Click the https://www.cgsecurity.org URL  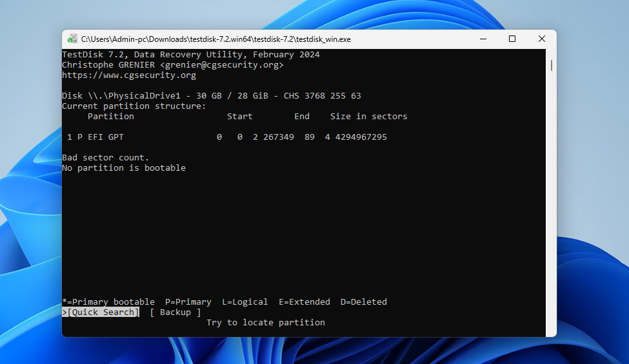click(129, 75)
